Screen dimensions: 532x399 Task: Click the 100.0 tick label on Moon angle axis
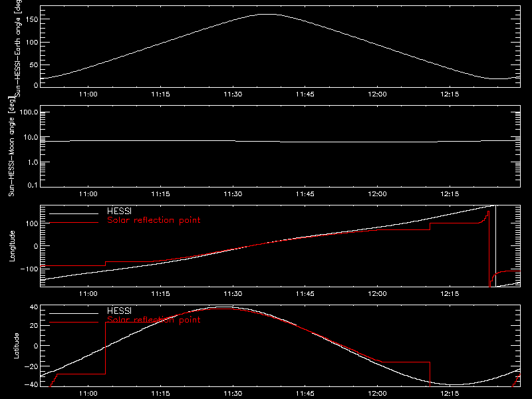click(29, 112)
